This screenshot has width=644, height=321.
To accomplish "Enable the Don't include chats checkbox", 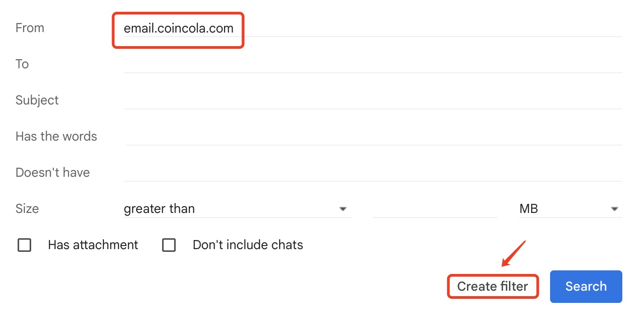I will point(169,245).
